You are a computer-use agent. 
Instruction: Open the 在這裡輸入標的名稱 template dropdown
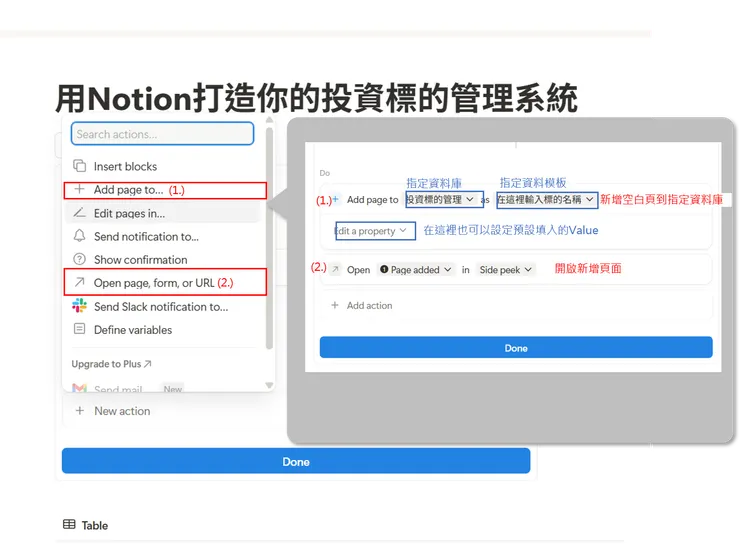[547, 200]
